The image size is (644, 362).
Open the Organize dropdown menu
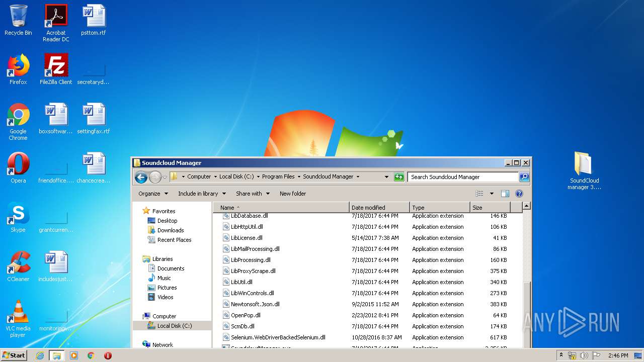pyautogui.click(x=153, y=194)
